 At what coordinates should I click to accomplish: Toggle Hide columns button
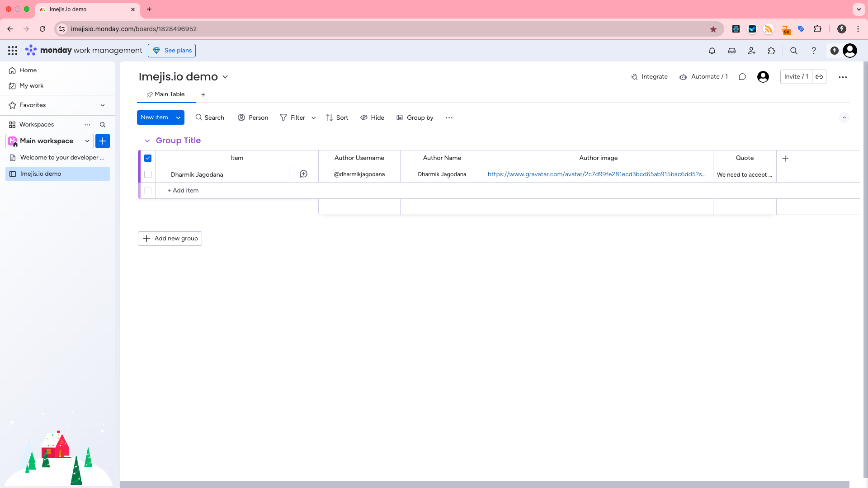(x=372, y=117)
